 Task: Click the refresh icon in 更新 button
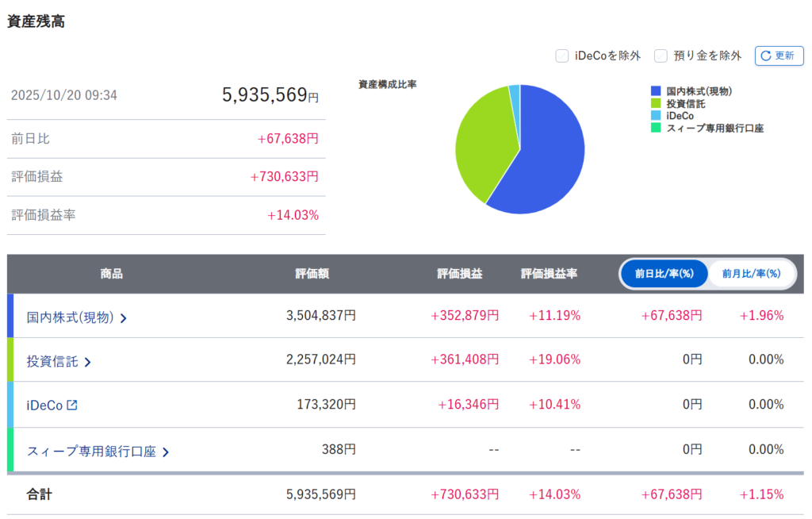coord(766,56)
